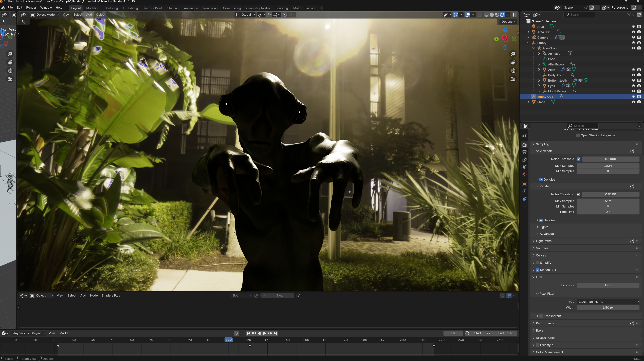Screen dimensions: 644x361
Task: Pause viewport render preview button
Action: pyautogui.click(x=514, y=15)
